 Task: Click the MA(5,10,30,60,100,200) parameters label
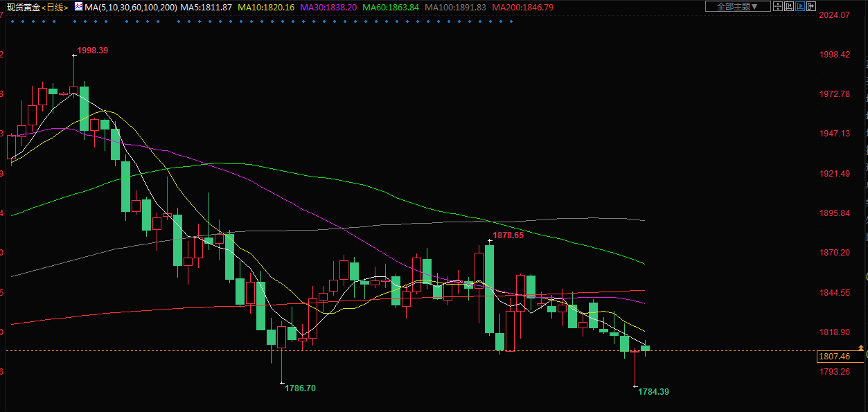pos(130,7)
